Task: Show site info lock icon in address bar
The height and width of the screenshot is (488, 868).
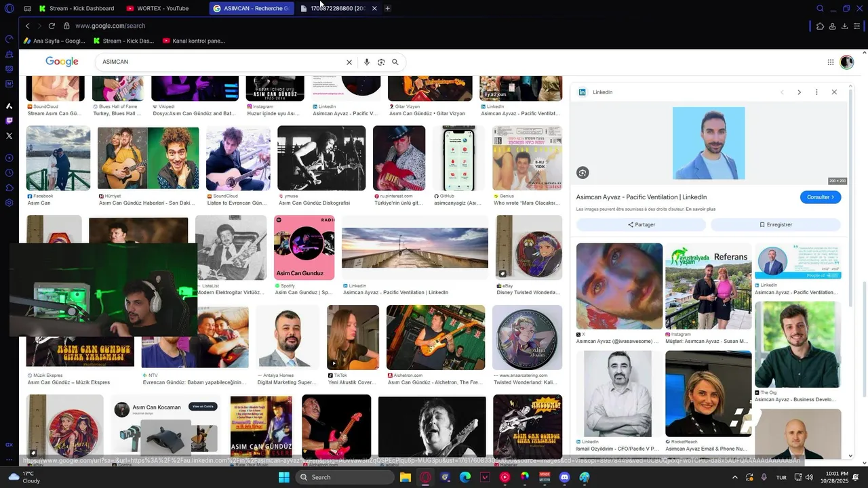Action: pos(66,26)
